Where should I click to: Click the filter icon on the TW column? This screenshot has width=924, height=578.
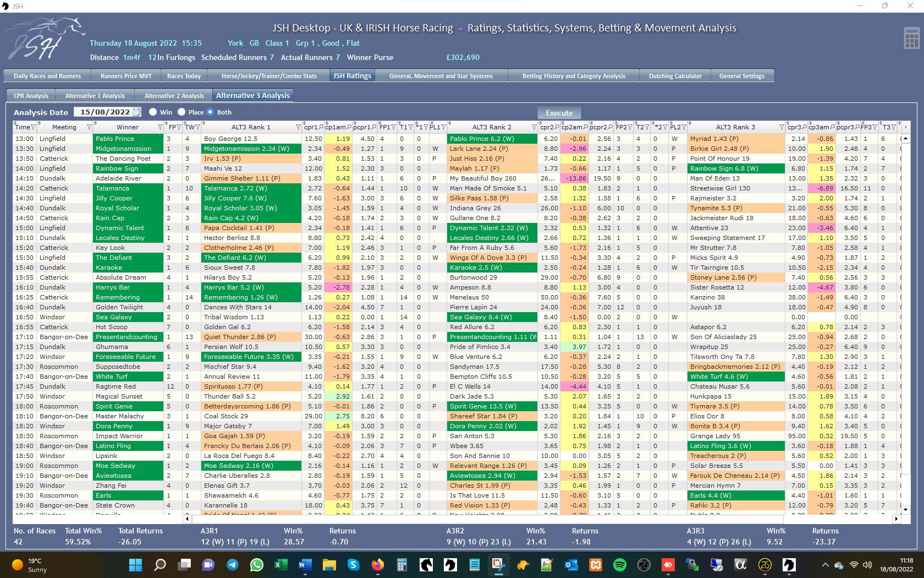pyautogui.click(x=197, y=127)
